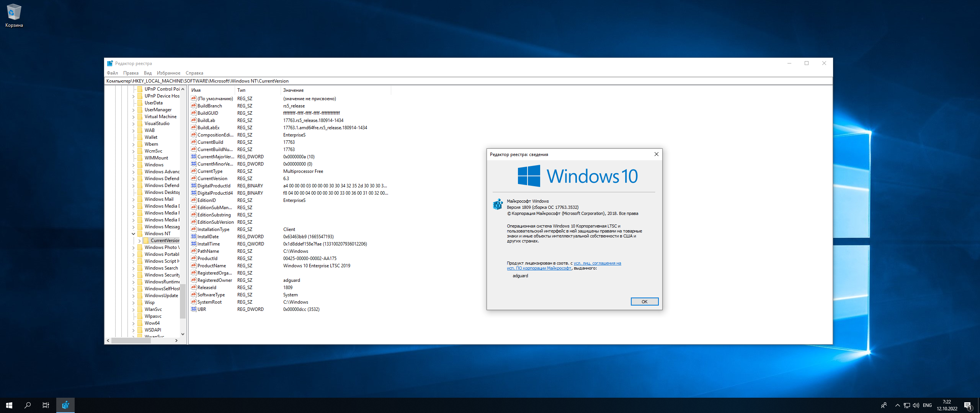Expand the Windows Search tree node

click(134, 268)
